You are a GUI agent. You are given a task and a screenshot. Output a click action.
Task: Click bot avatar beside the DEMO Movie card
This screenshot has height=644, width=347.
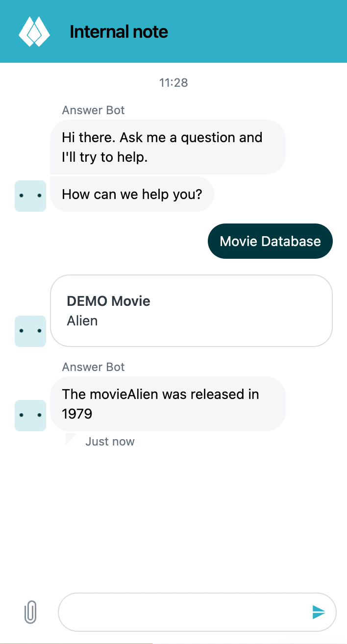[x=30, y=331]
